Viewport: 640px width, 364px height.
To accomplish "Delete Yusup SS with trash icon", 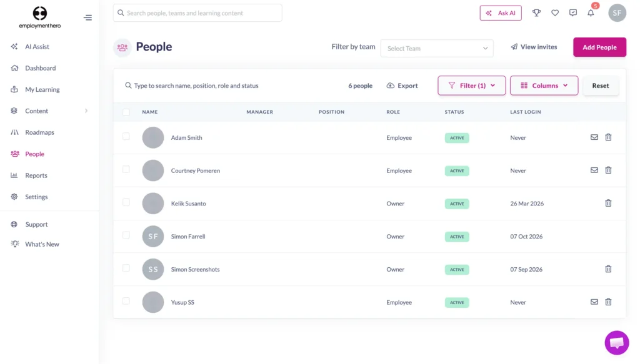I will (x=608, y=302).
